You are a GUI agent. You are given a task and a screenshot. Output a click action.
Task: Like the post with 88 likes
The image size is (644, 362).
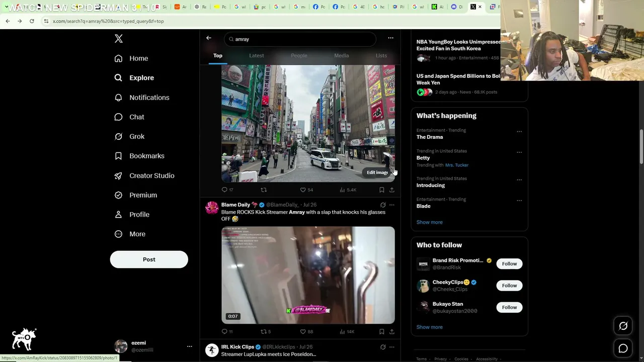click(x=306, y=332)
